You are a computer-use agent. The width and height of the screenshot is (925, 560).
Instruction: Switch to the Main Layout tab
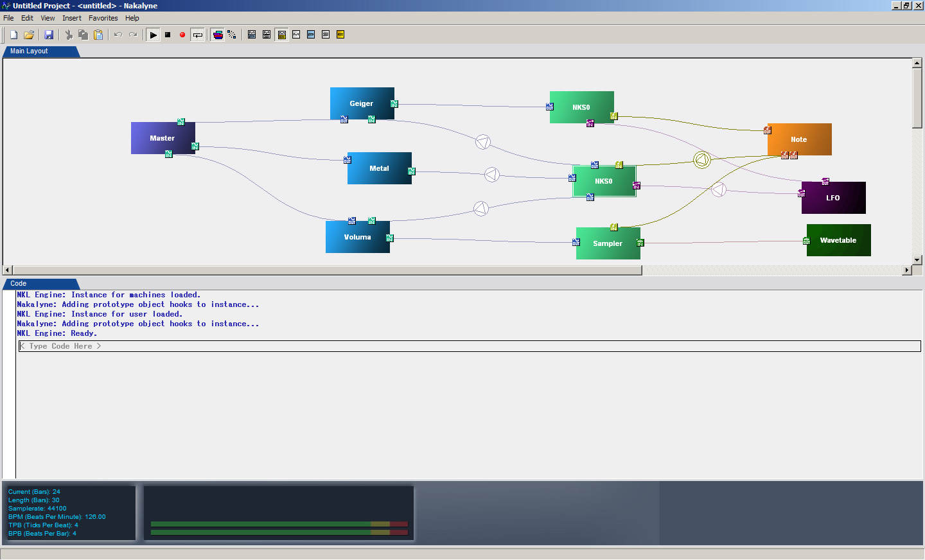(40, 51)
